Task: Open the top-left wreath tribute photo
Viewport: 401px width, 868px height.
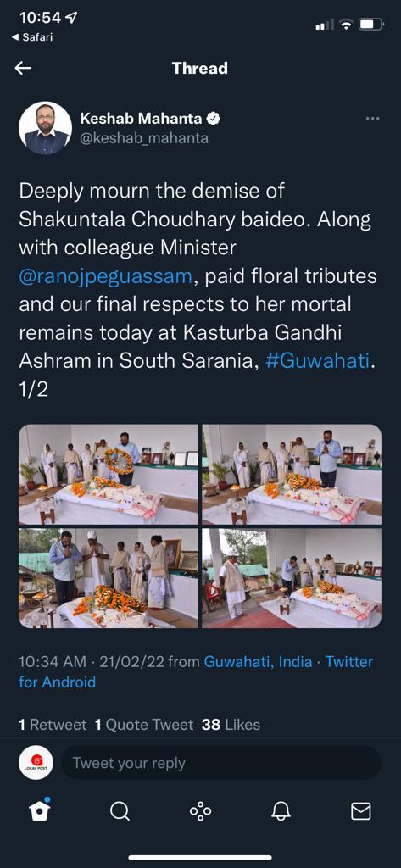Action: [x=109, y=475]
